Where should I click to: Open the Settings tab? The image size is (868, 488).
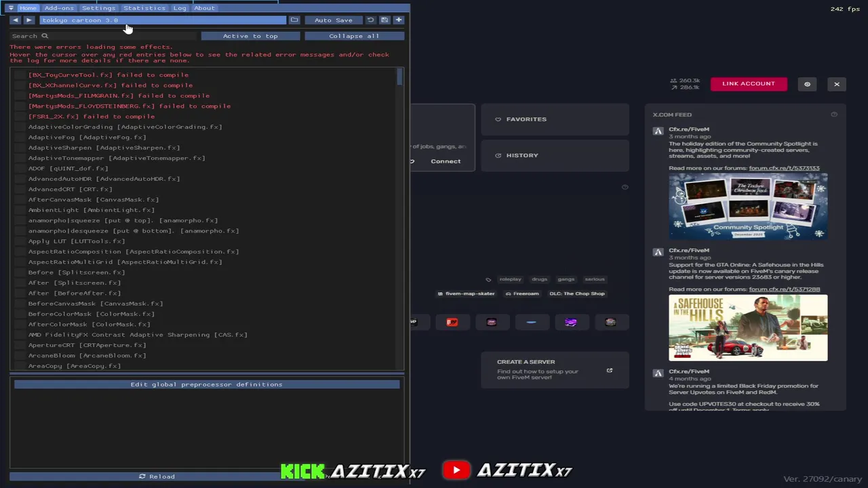(x=98, y=8)
